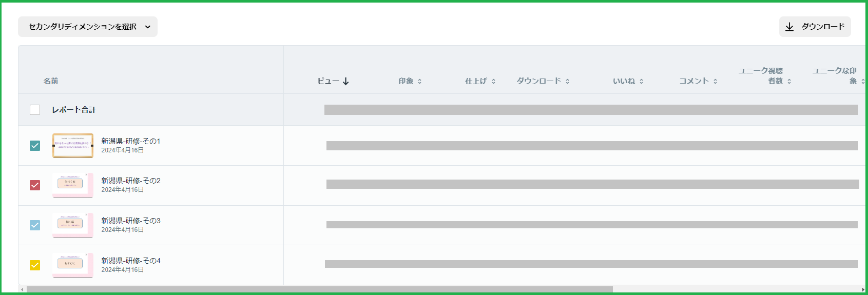This screenshot has height=295, width=868.
Task: Click the secondary dimension chevron arrow
Action: pos(148,27)
